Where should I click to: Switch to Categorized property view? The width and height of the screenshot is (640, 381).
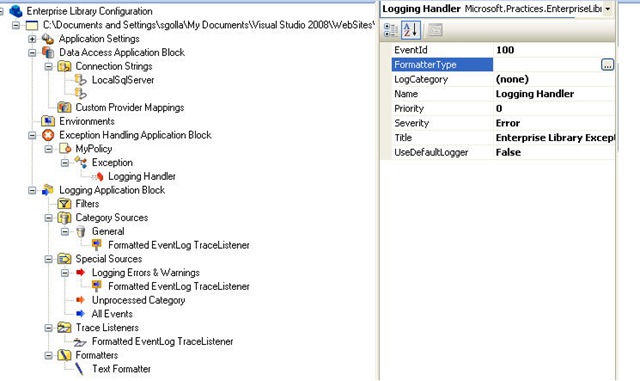[x=391, y=30]
